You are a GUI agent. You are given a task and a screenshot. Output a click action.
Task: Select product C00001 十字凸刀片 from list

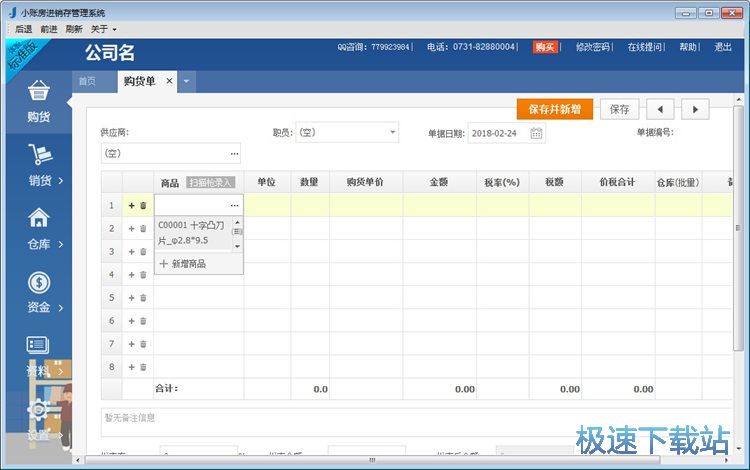[191, 233]
